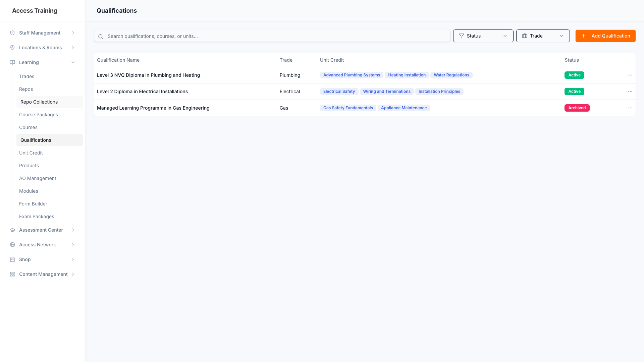Open Repo Collections menu item
Screen dimensions: 644x362
[50, 102]
